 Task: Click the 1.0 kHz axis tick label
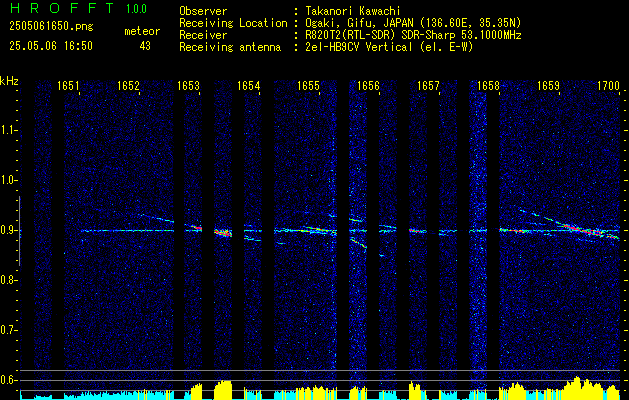coord(8,181)
